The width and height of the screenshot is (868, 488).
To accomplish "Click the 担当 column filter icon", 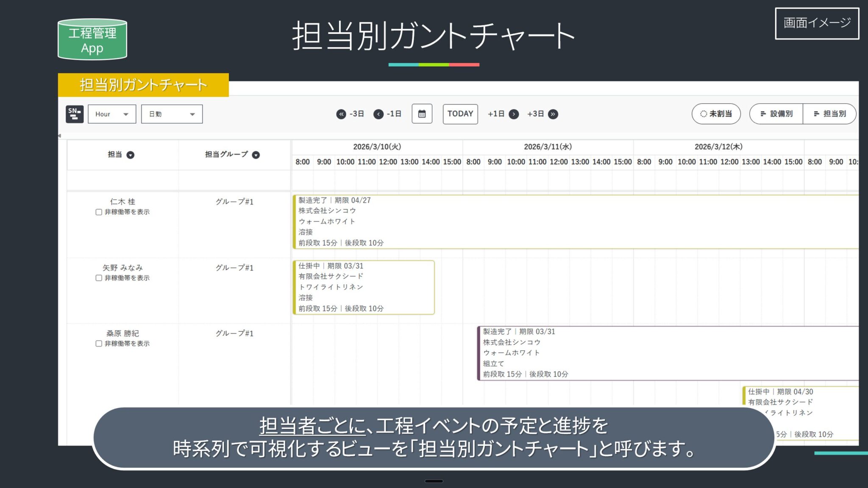I will click(x=131, y=155).
